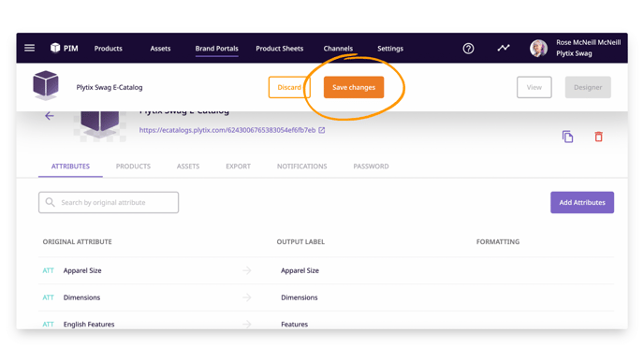Click the E-Catalog cube thumbnail in header
The height and width of the screenshot is (362, 644).
pos(46,85)
